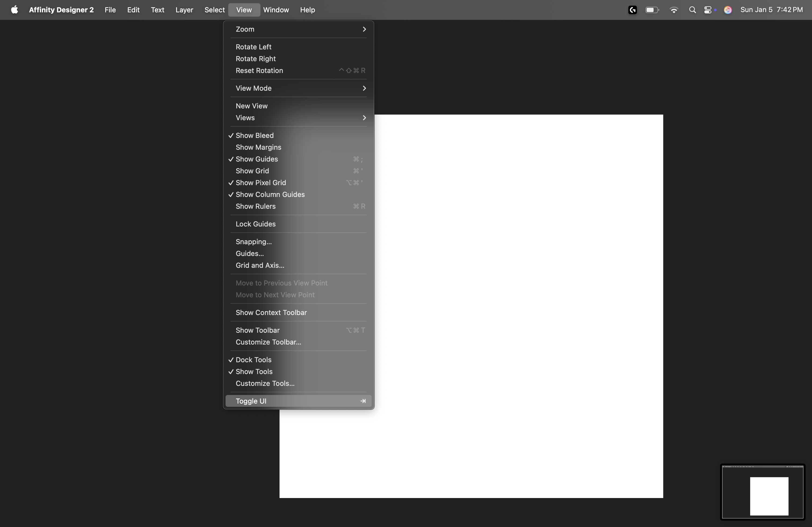812x527 pixels.
Task: Click the Siri icon in menu bar
Action: pyautogui.click(x=728, y=10)
